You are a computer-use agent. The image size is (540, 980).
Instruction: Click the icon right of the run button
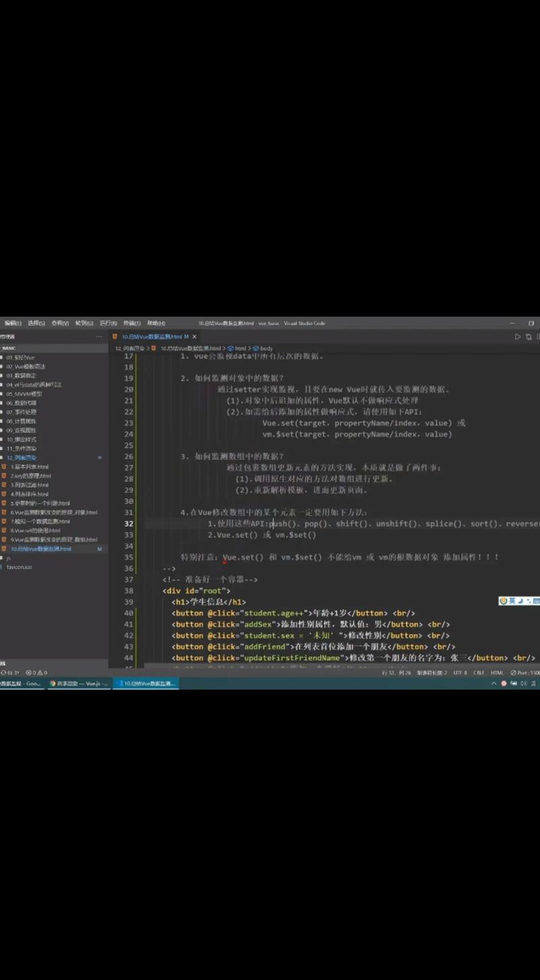[529, 336]
